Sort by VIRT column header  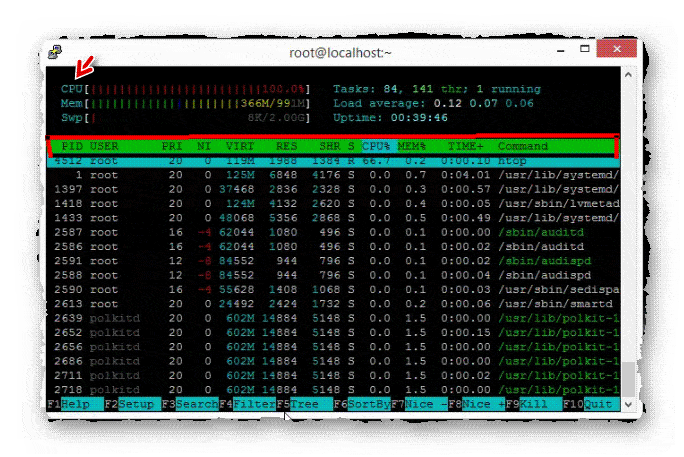point(240,146)
